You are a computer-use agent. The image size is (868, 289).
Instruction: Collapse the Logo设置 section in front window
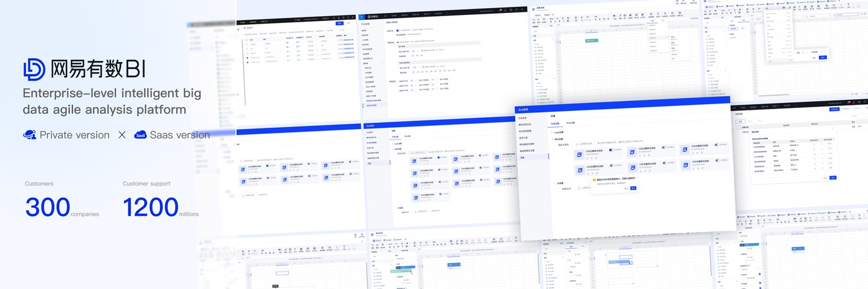(552, 133)
